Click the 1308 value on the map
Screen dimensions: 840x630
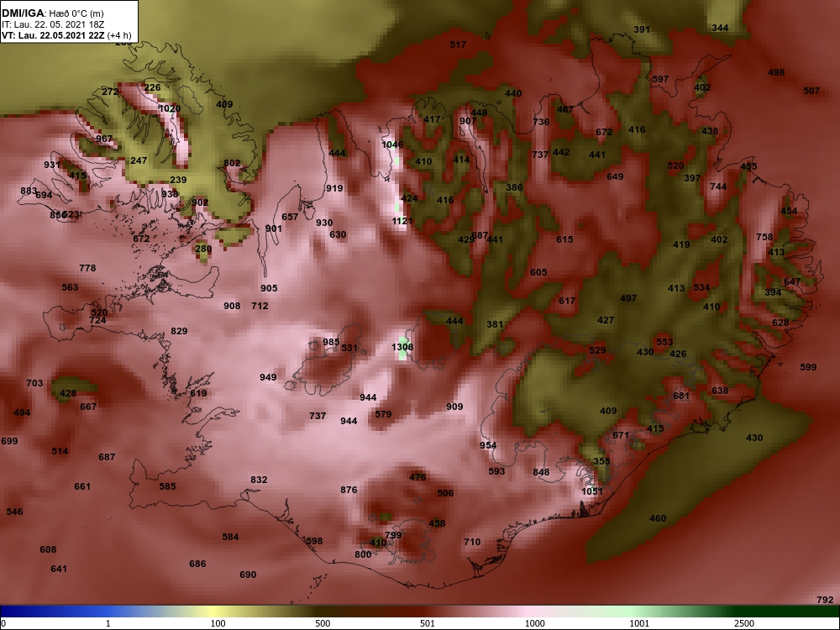click(x=402, y=347)
